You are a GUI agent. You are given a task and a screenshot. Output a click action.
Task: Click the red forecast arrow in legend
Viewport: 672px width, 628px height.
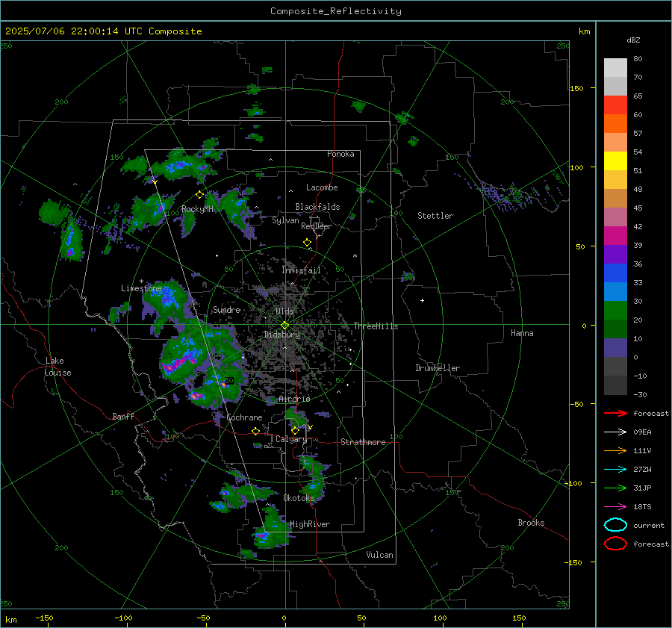[x=615, y=413]
